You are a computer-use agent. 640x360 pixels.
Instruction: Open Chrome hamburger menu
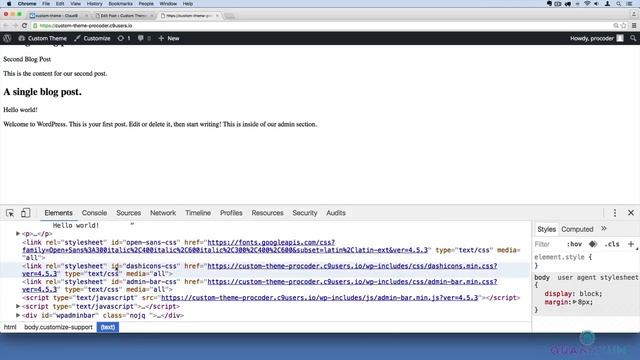point(634,26)
